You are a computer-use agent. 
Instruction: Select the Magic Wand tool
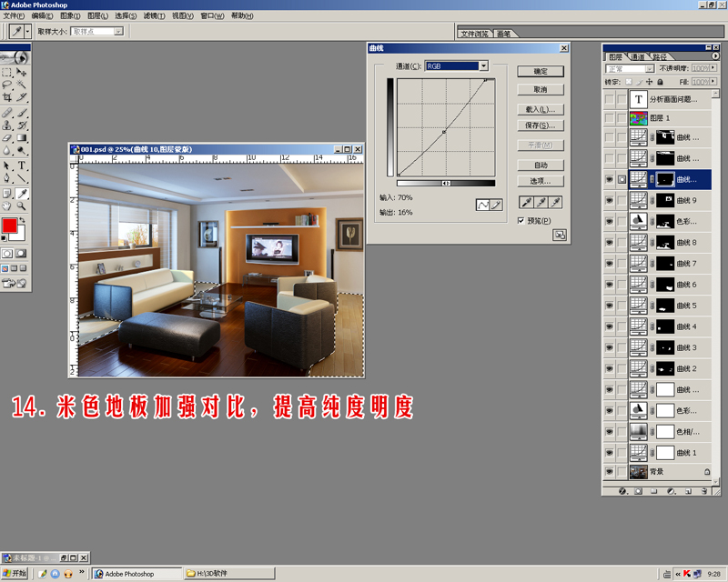pyautogui.click(x=21, y=85)
